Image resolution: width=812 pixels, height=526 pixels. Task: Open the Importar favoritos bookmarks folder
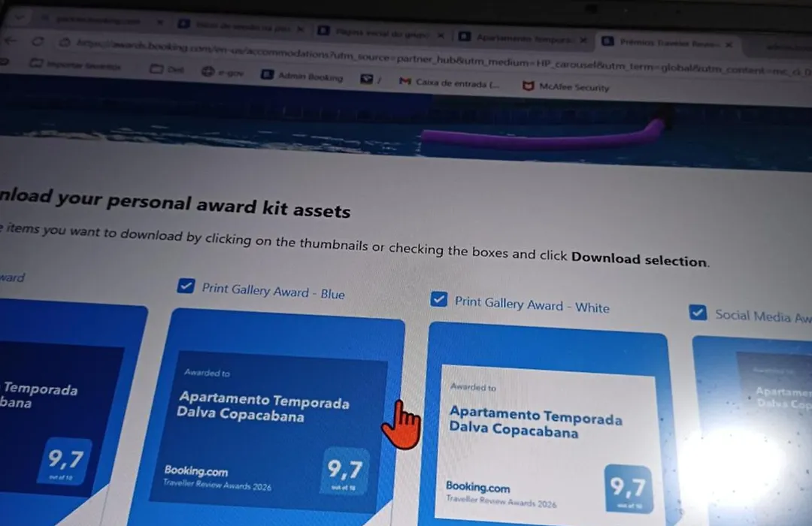tap(76, 65)
